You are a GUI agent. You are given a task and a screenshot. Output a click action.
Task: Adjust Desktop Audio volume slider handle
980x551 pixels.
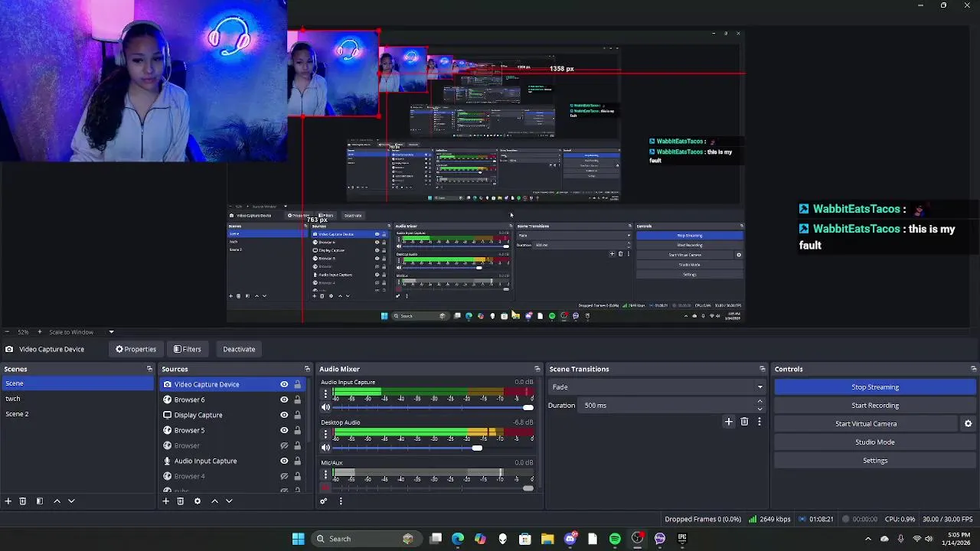point(477,448)
